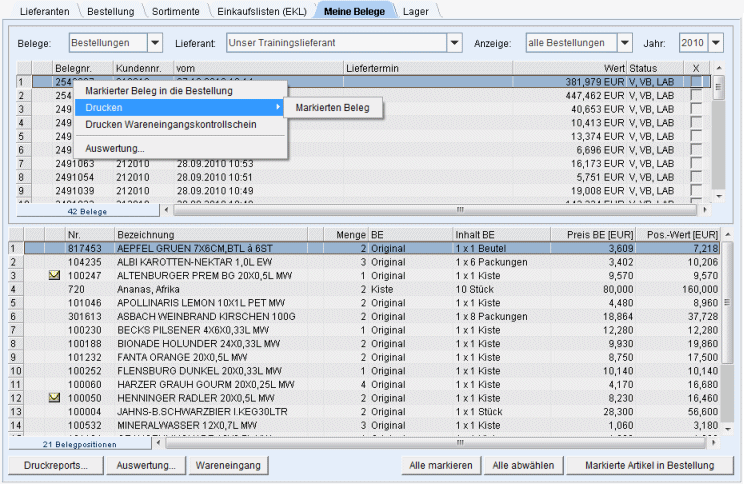Click envelope icon on ALTENBURGER PREM row
The height and width of the screenshot is (484, 744).
[x=55, y=274]
